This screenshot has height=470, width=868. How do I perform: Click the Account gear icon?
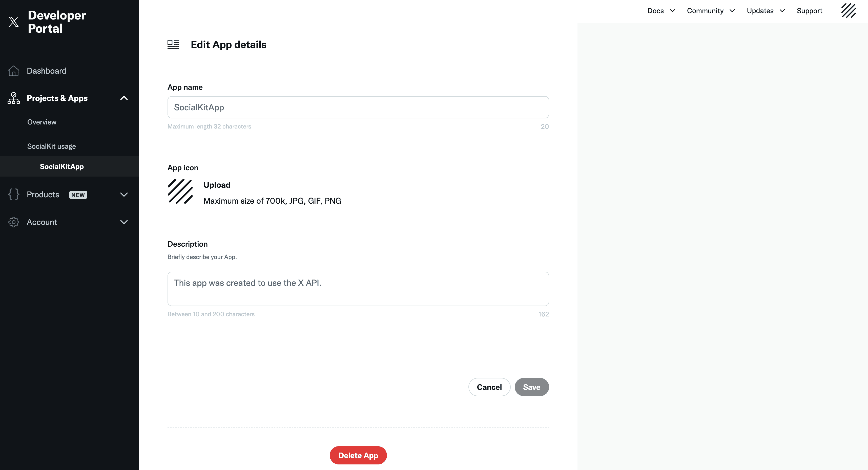pyautogui.click(x=13, y=222)
